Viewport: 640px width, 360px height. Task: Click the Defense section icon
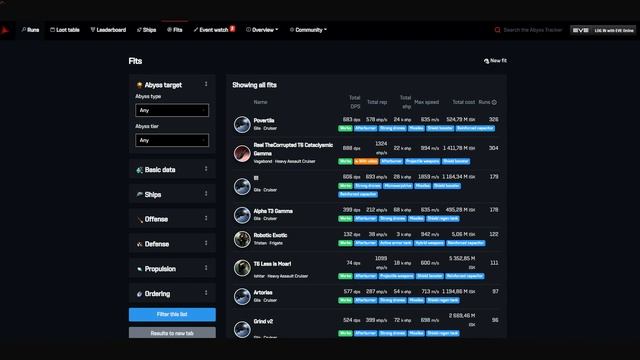[x=140, y=244]
